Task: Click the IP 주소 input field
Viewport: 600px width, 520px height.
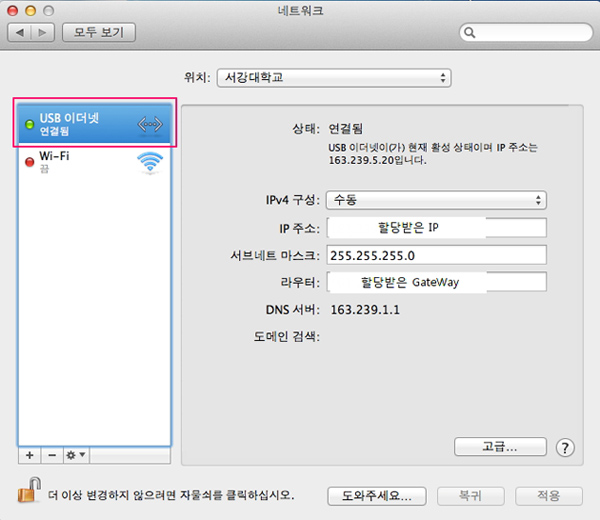Action: click(437, 227)
